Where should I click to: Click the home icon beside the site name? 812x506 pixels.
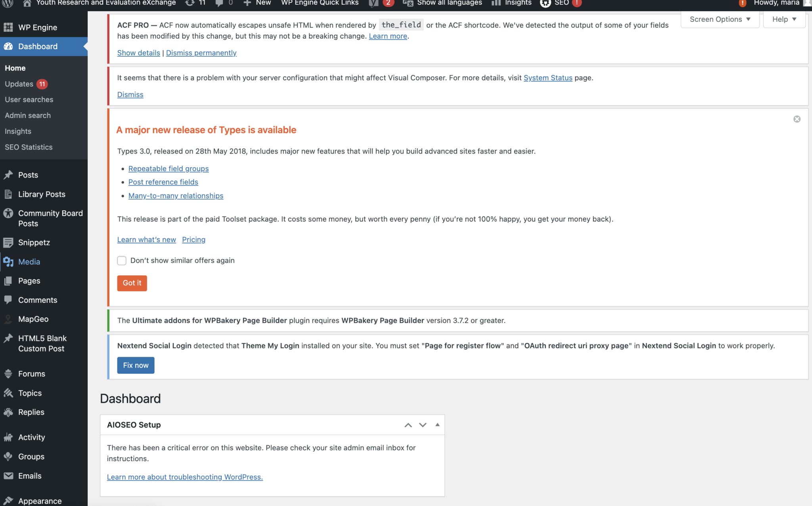(27, 3)
